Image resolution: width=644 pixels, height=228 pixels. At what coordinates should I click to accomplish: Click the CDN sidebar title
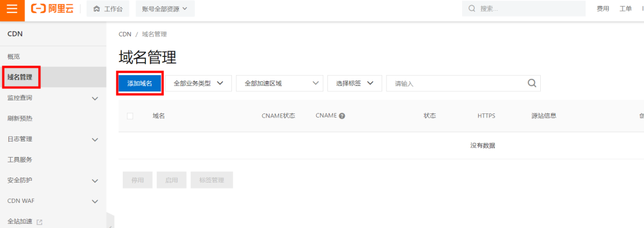15,33
